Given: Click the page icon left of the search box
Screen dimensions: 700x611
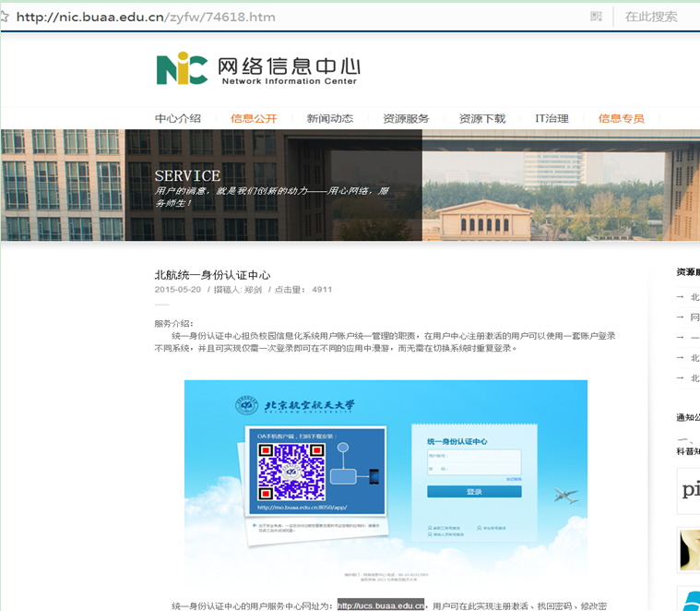Looking at the screenshot, I should click(x=596, y=17).
